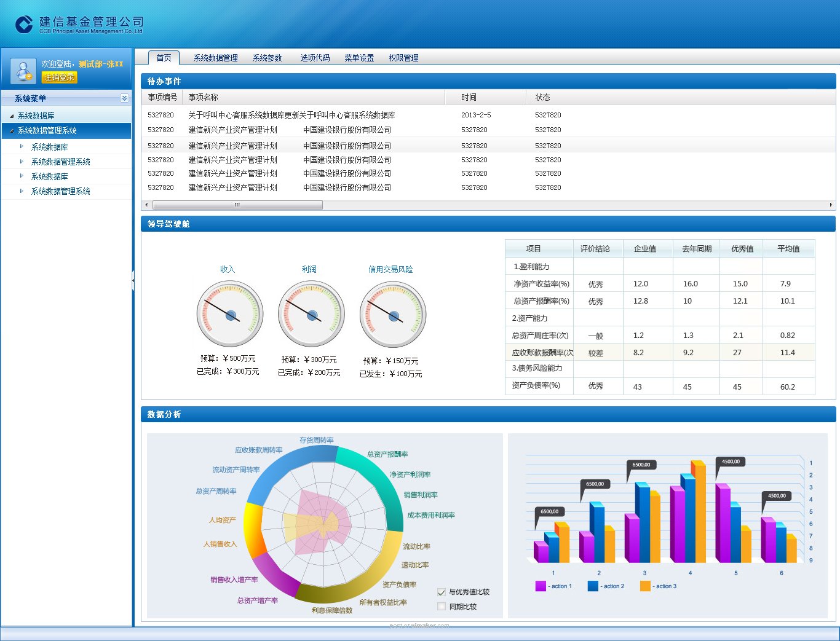Collapse the 系统菜单 panel with the chevron icon
The image size is (840, 641).
tap(124, 98)
